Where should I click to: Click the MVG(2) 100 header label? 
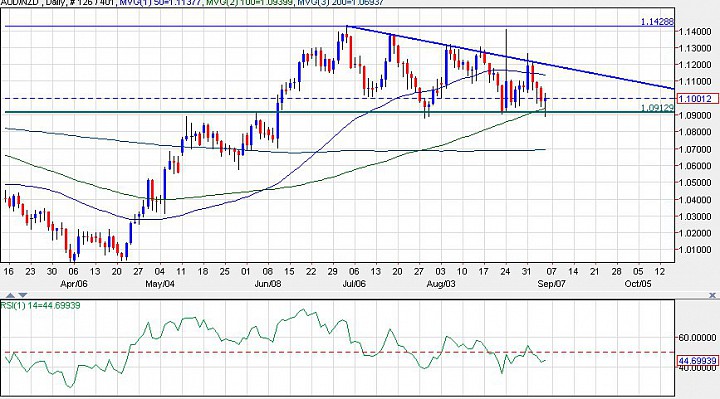[x=248, y=3]
